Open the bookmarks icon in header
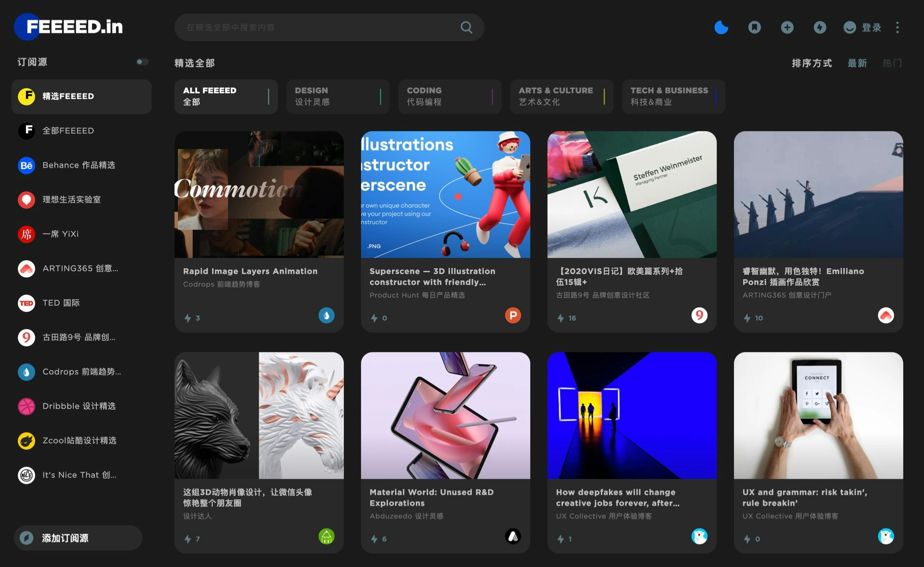The image size is (924, 567). (754, 28)
